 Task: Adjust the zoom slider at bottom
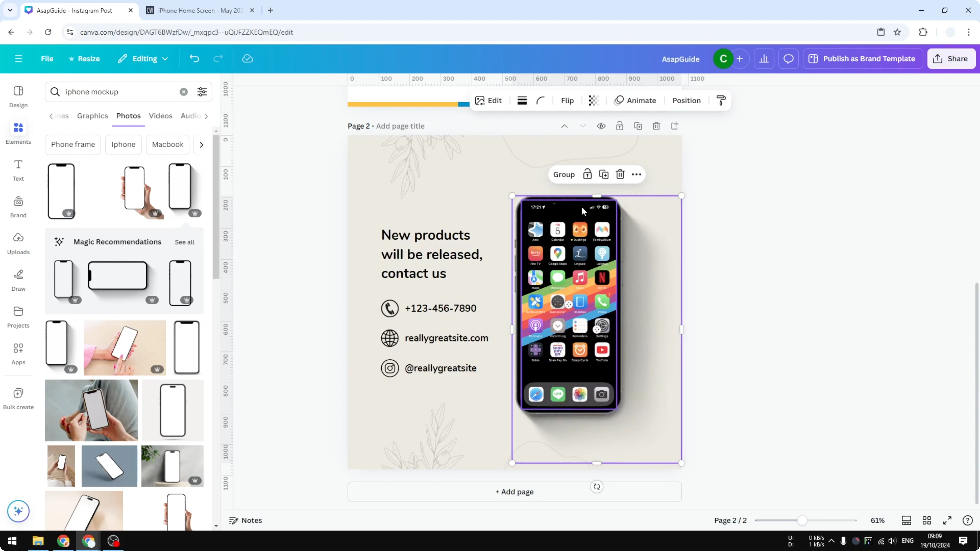pyautogui.click(x=803, y=520)
